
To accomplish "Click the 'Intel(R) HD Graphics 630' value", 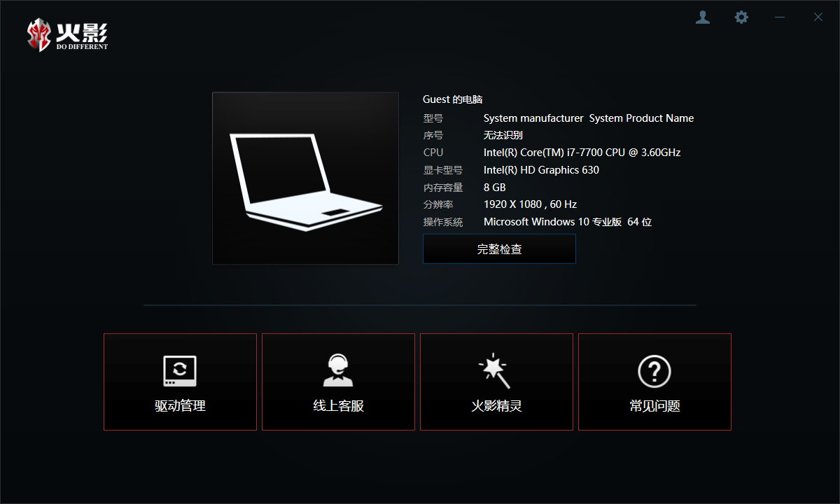I will click(541, 170).
